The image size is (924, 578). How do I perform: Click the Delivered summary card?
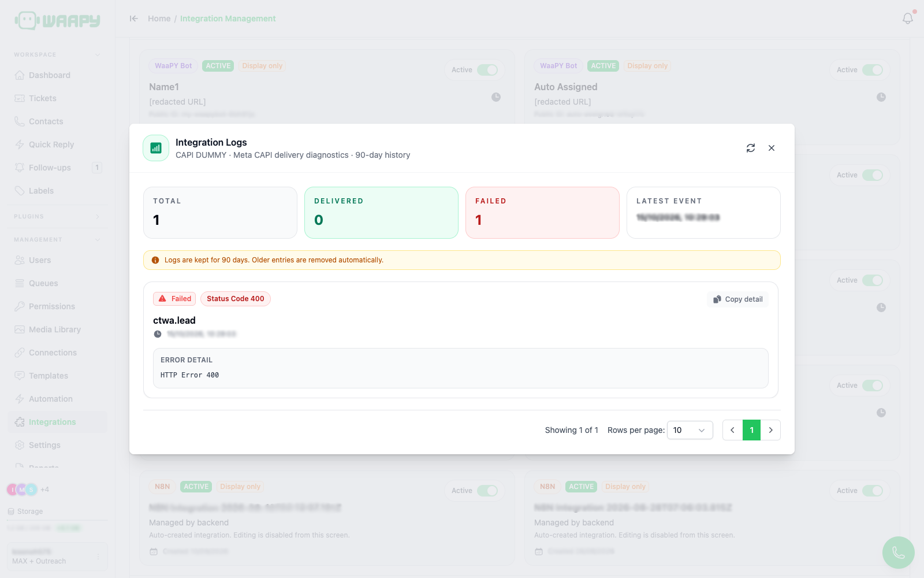(381, 213)
